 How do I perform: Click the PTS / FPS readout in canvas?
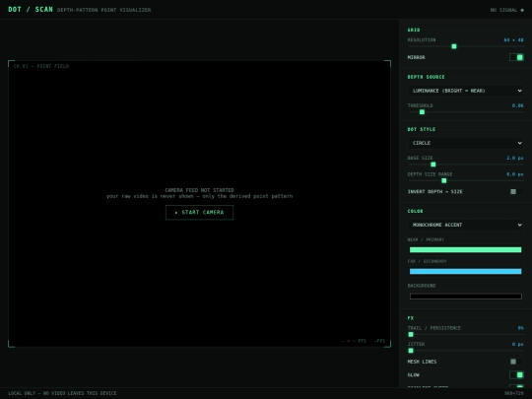pyautogui.click(x=364, y=341)
